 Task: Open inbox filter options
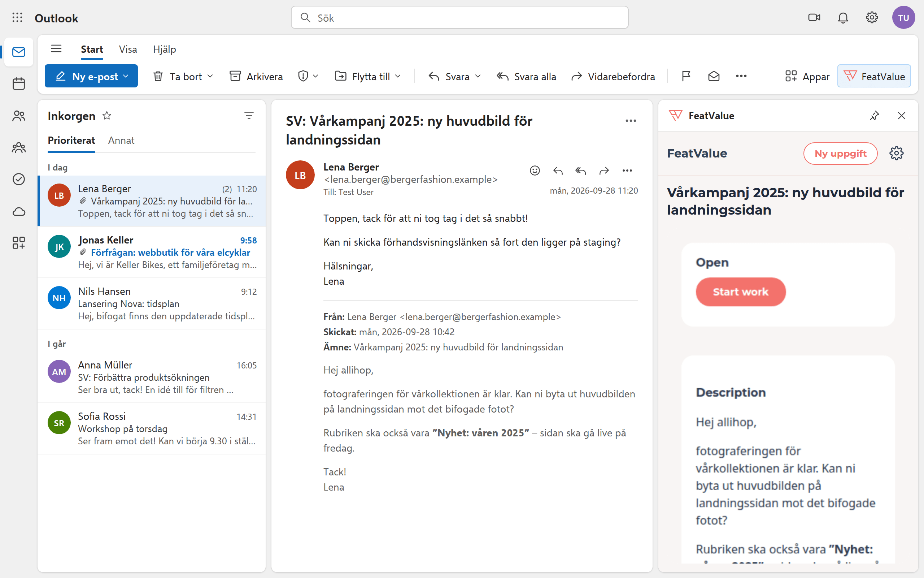click(x=249, y=116)
